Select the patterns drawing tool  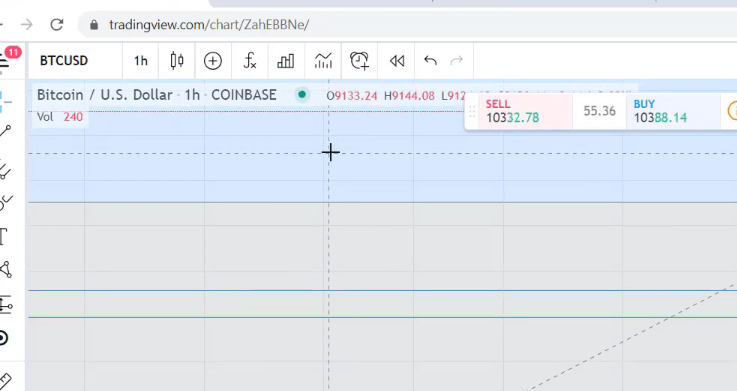coord(5,270)
